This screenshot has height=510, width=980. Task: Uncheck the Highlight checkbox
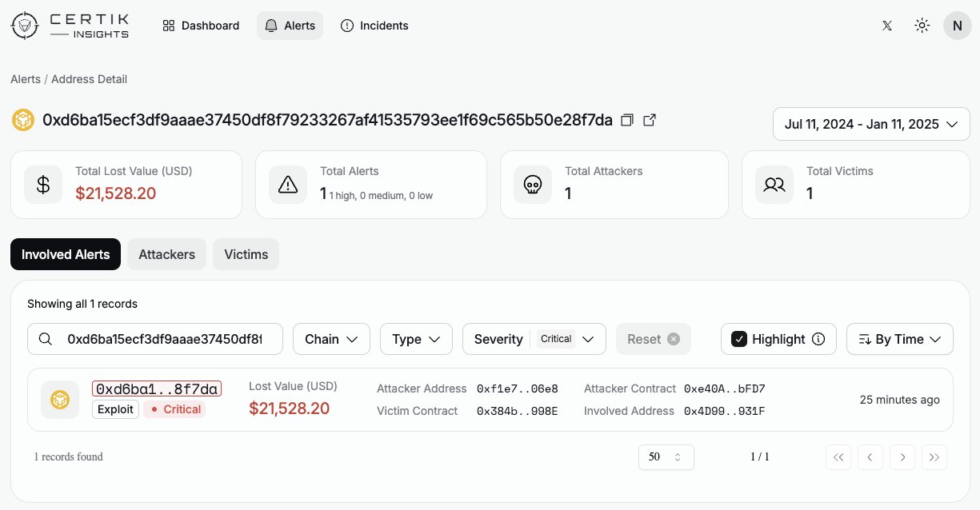[x=739, y=339]
